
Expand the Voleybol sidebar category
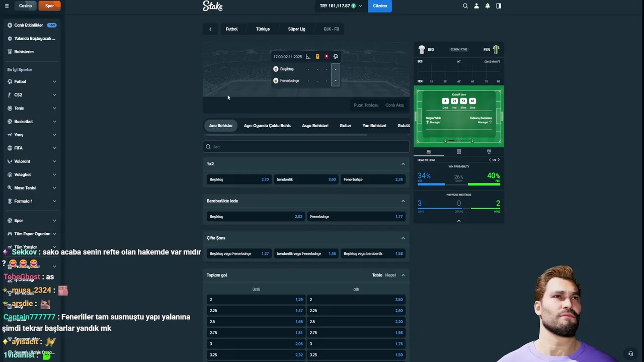pos(54,174)
